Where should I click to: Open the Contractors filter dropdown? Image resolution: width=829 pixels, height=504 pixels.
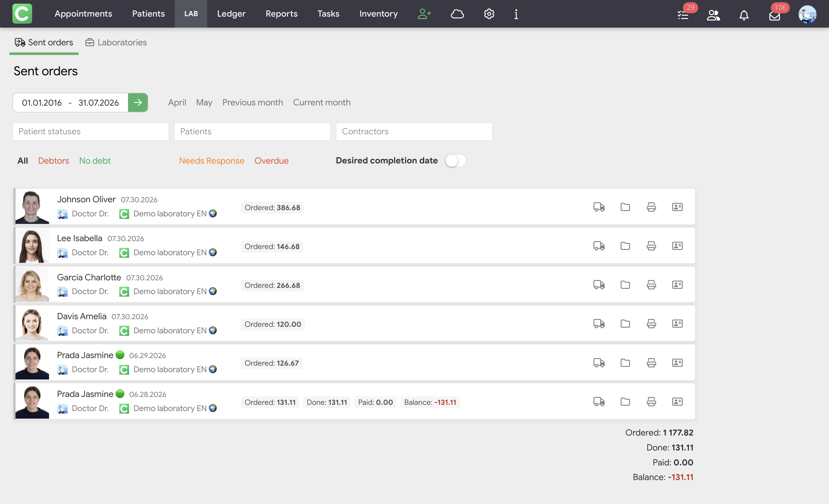(414, 132)
